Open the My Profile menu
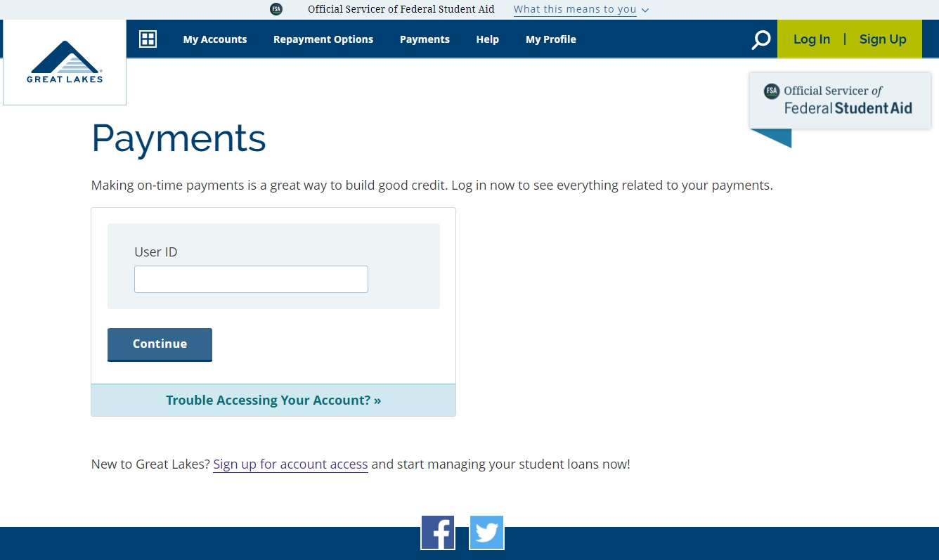Image resolution: width=939 pixels, height=560 pixels. click(x=551, y=39)
